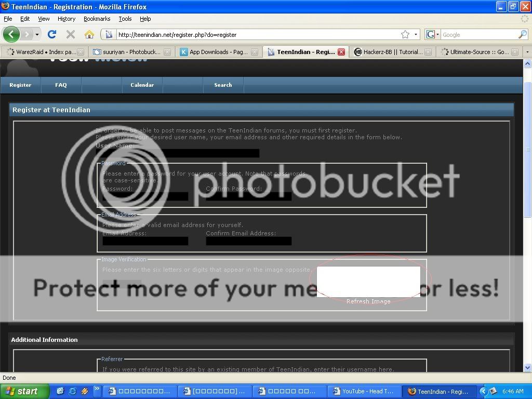Click the browser Back arrow button

[11, 35]
